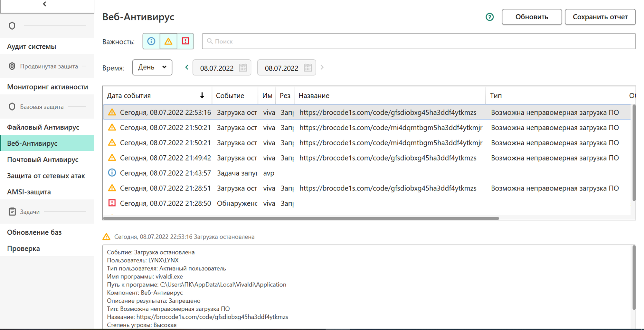Sort by Тип column header
Image resolution: width=644 pixels, height=330 pixels.
pos(555,96)
